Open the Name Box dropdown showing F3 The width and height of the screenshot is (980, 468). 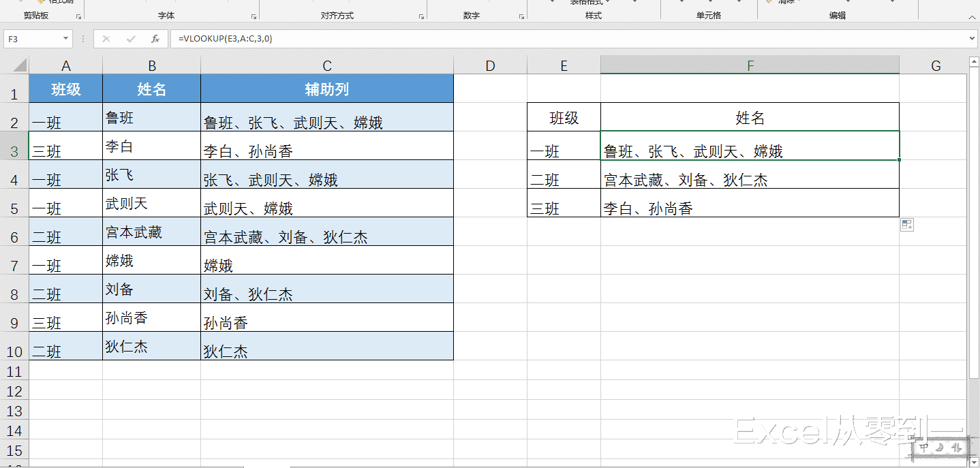65,39
